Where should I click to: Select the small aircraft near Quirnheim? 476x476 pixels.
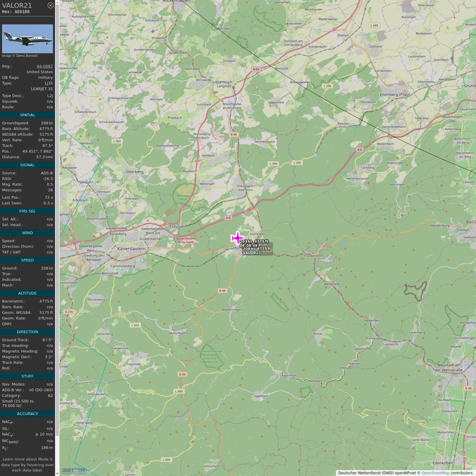tap(452, 59)
